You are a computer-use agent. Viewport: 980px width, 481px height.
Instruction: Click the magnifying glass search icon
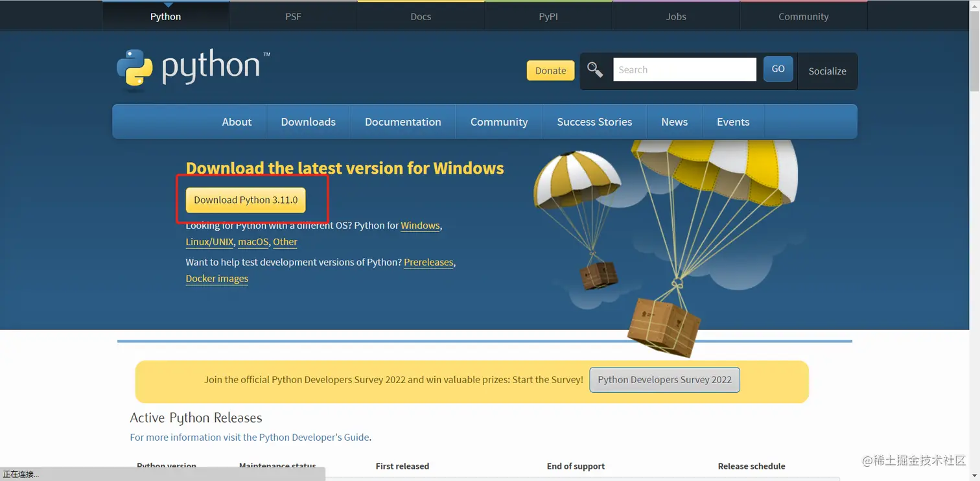tap(595, 70)
